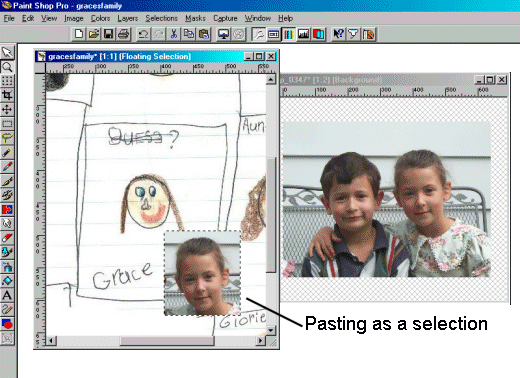Click up arrow in gracesfamily vertical scrollbar
This screenshot has width=520, height=378.
pos(271,79)
